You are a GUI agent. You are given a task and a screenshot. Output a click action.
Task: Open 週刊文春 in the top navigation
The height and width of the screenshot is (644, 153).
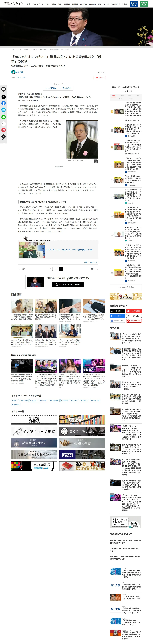(67, 4)
